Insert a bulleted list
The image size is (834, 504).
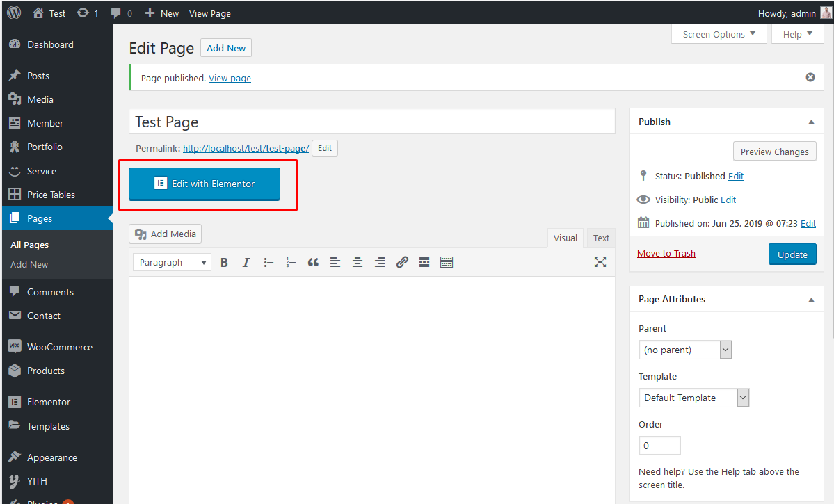(x=268, y=262)
